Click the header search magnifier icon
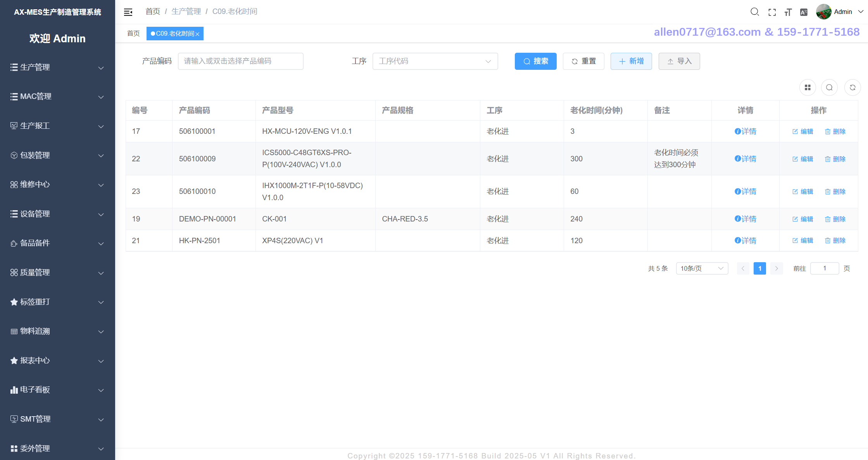 click(x=754, y=12)
